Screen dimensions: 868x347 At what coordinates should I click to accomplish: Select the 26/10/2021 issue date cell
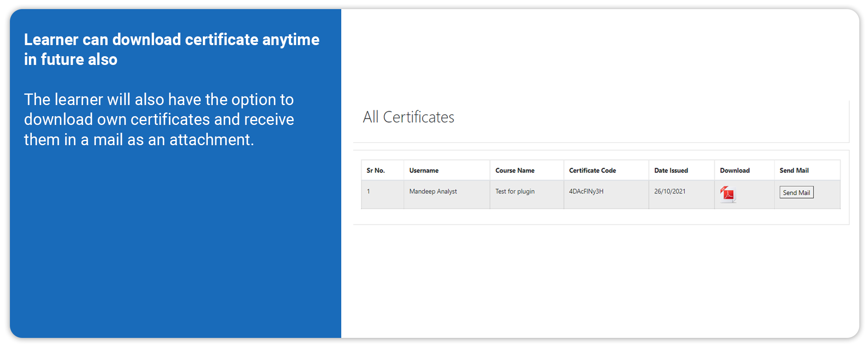click(670, 191)
